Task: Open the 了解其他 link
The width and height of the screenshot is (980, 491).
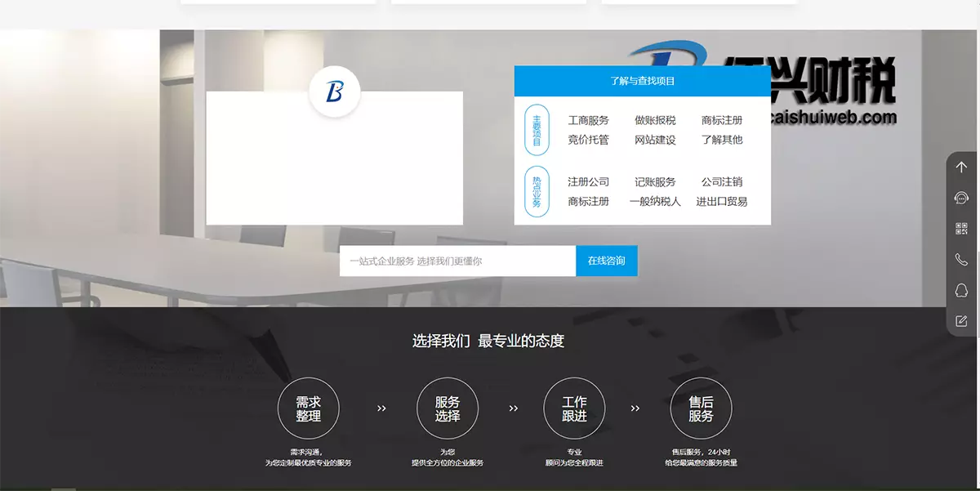Action: [x=722, y=140]
